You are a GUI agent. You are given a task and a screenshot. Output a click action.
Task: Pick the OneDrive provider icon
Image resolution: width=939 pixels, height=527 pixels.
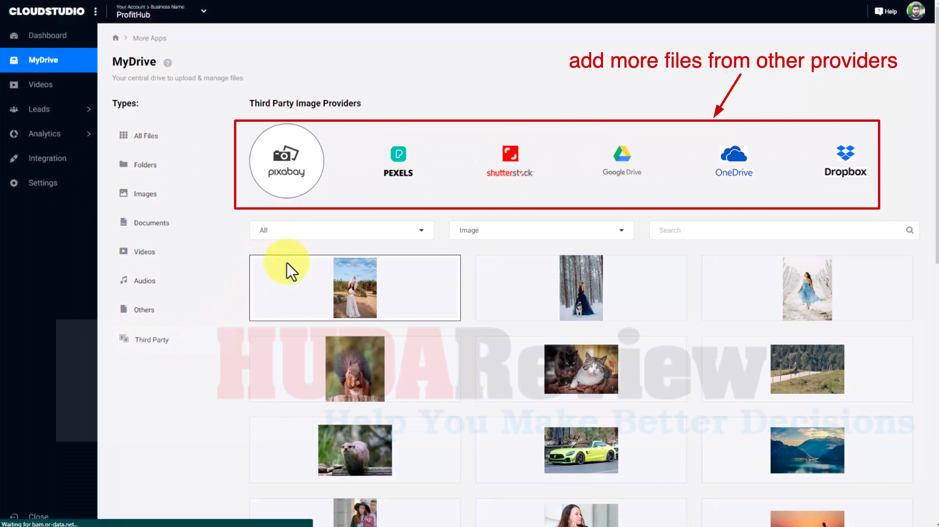click(733, 161)
